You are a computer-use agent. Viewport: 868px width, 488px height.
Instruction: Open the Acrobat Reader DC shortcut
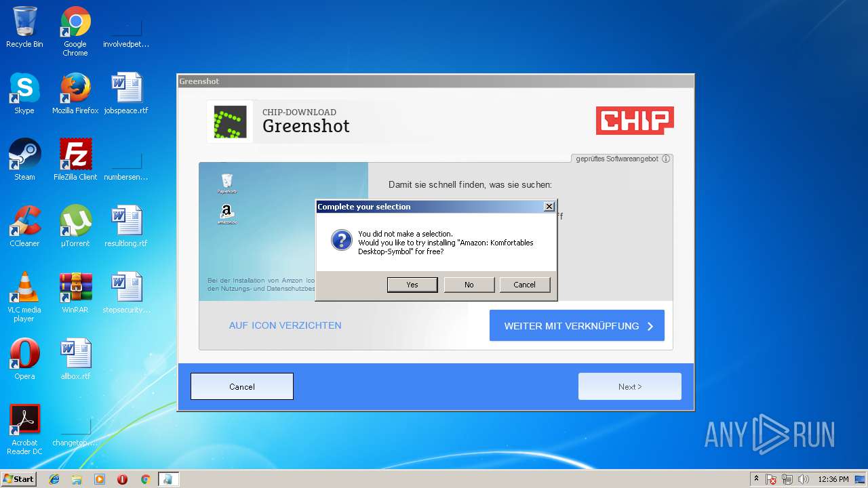pyautogui.click(x=24, y=430)
